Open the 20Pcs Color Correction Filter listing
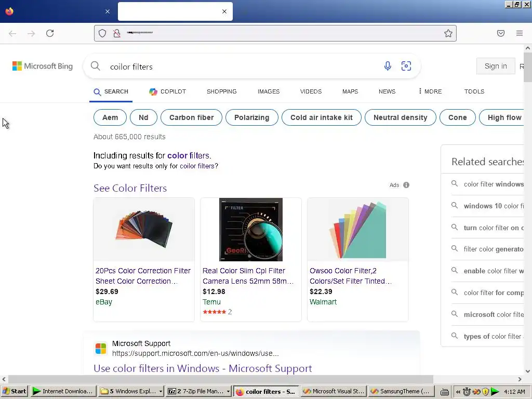 pyautogui.click(x=143, y=276)
